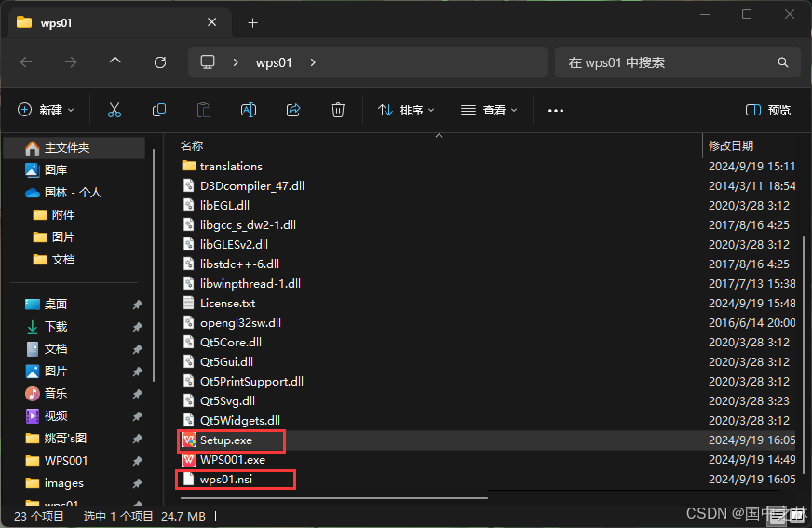
Task: Open the 查看 view dropdown
Action: tap(489, 110)
